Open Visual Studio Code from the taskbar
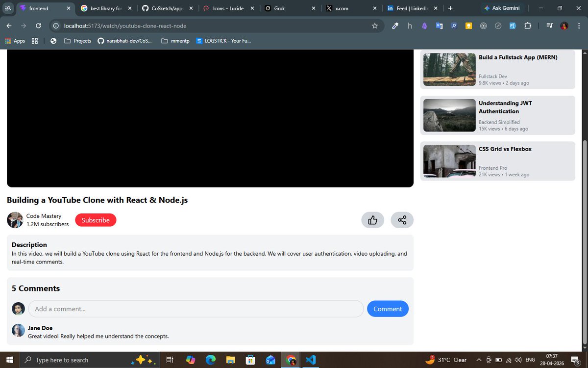This screenshot has width=588, height=368. pyautogui.click(x=310, y=360)
